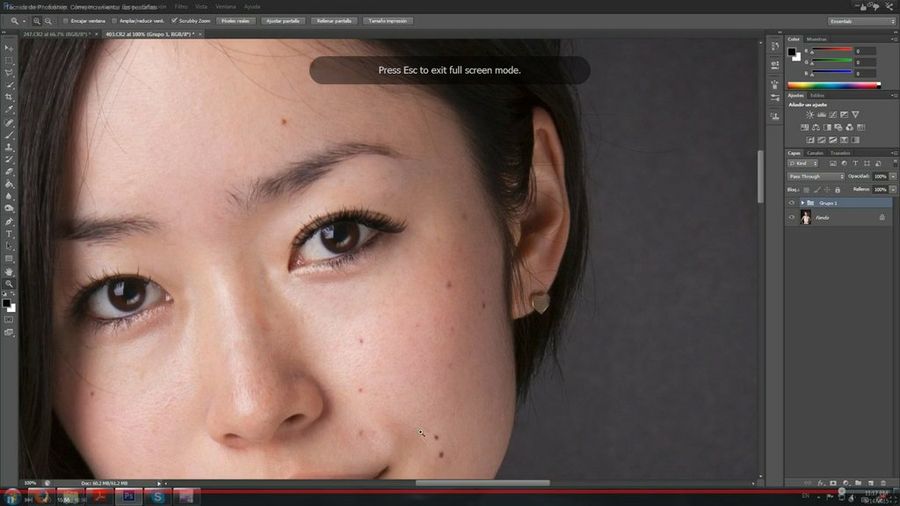This screenshot has width=900, height=506.
Task: Click the Ajustar pantalla button
Action: (283, 20)
